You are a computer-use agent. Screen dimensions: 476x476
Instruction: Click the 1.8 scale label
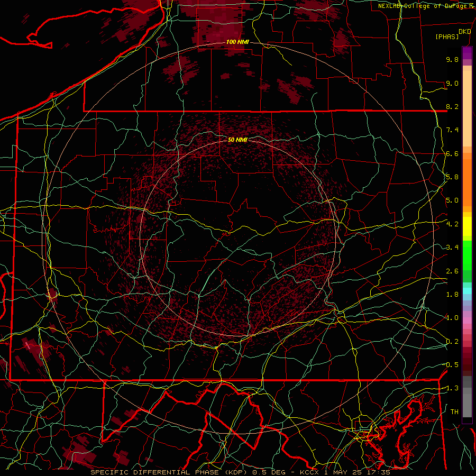pyautogui.click(x=452, y=295)
